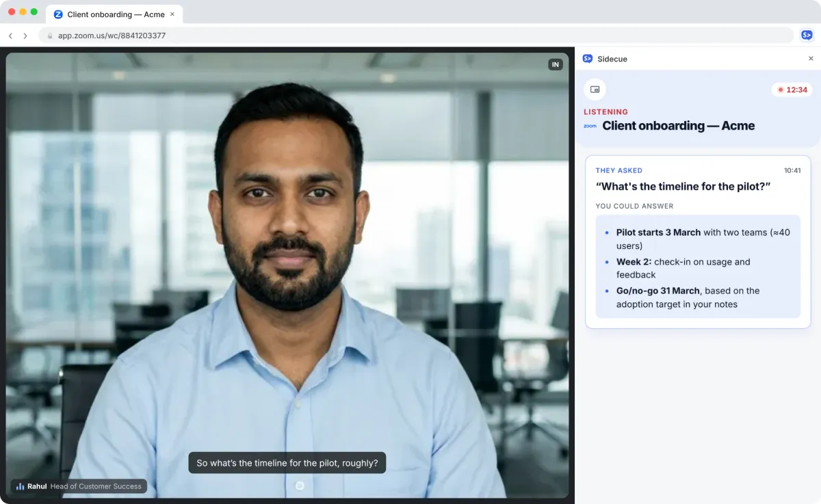The image size is (821, 504).
Task: Click the yellow macOS minimize button
Action: tap(23, 12)
